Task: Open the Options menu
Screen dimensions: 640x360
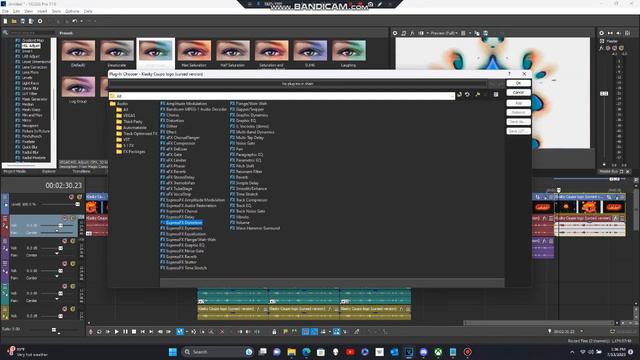Action: [72, 11]
